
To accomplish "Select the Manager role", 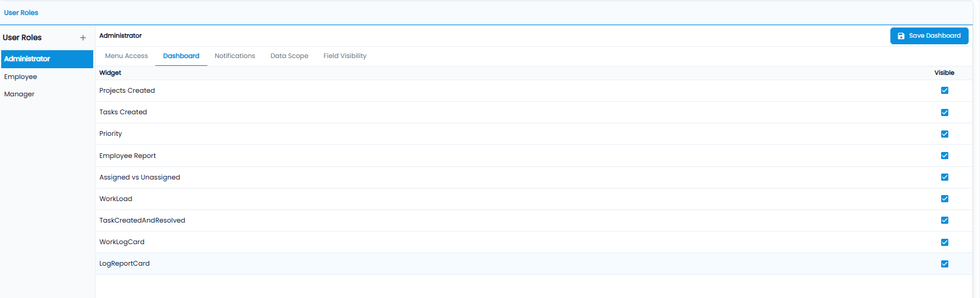I will click(47, 94).
